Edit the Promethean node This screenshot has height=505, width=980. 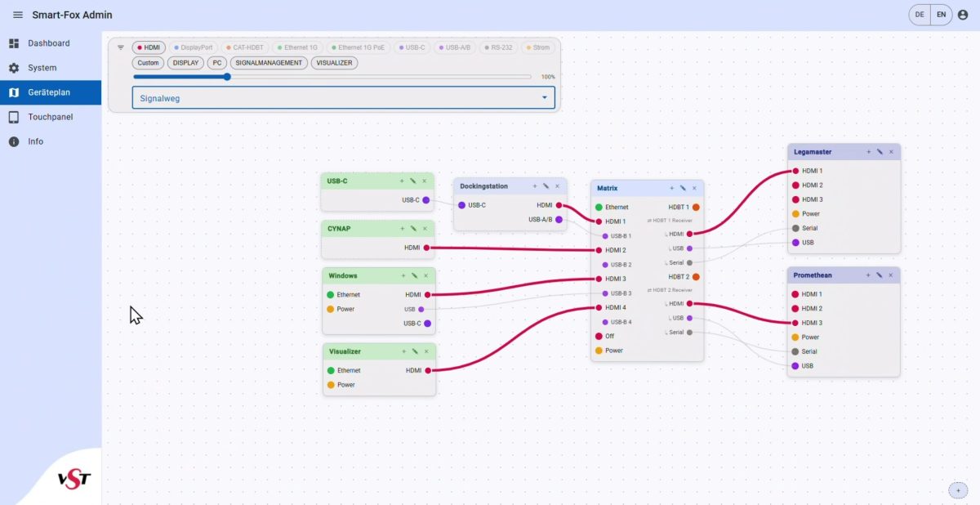click(880, 275)
